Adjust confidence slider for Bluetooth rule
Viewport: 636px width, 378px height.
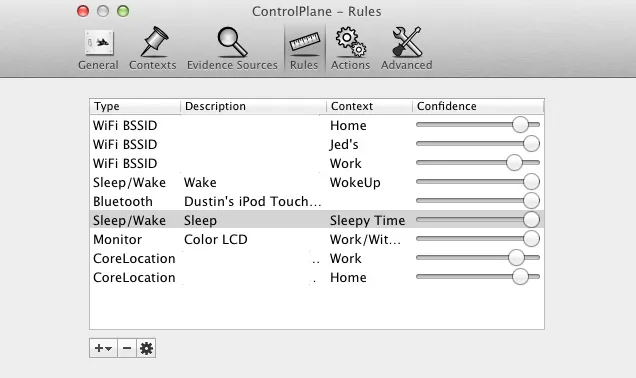pos(531,200)
